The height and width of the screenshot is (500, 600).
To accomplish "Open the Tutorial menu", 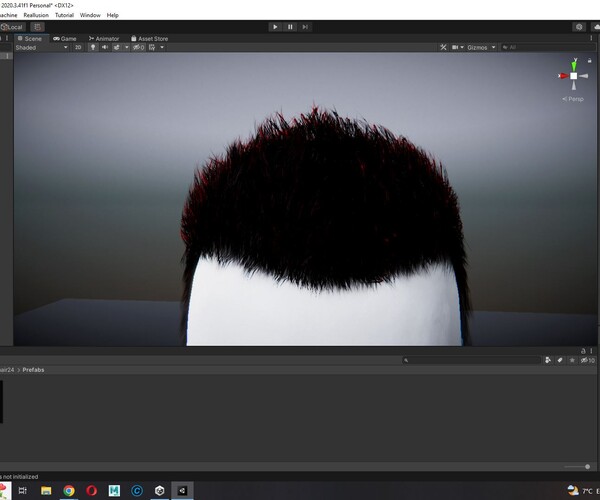I will (64, 15).
